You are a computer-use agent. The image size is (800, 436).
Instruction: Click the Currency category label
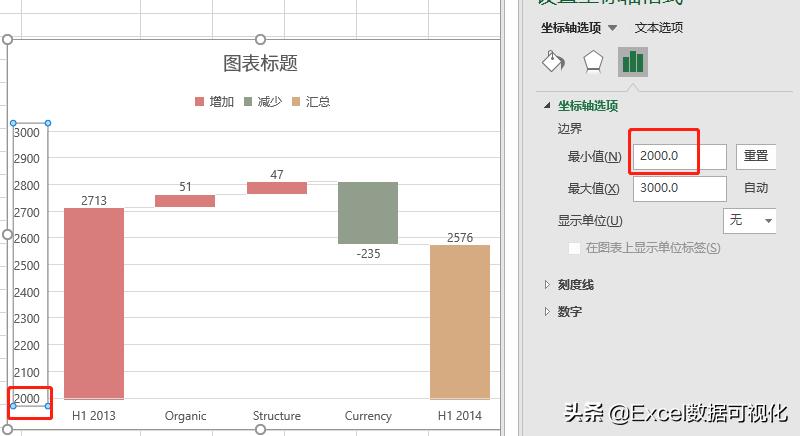pos(368,416)
